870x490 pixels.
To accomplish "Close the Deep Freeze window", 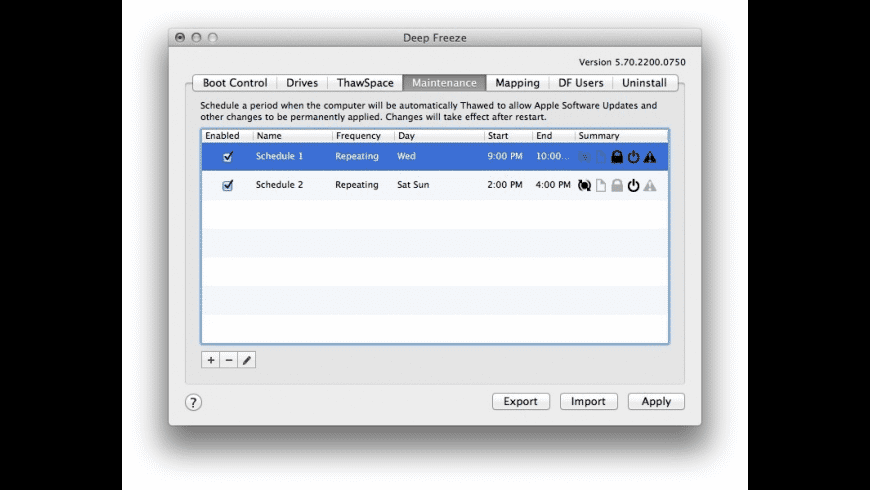I will [x=180, y=37].
